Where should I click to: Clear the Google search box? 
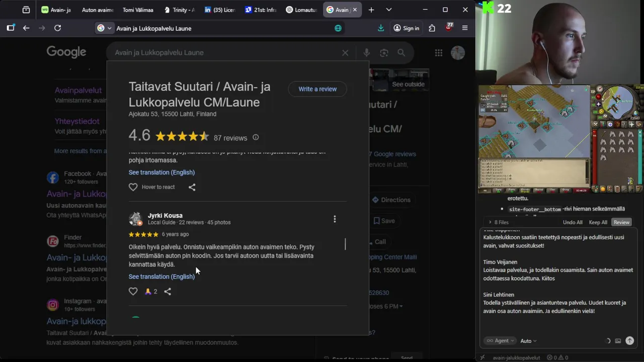pyautogui.click(x=345, y=53)
